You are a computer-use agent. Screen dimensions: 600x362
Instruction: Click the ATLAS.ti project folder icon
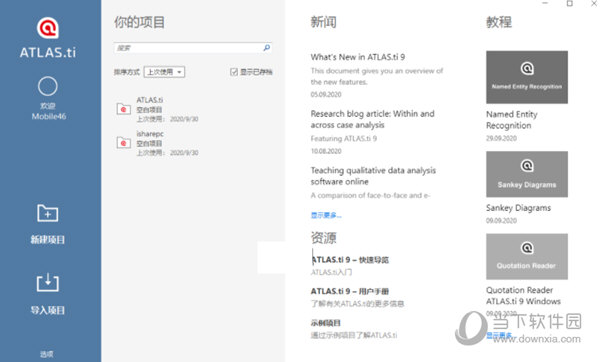123,109
